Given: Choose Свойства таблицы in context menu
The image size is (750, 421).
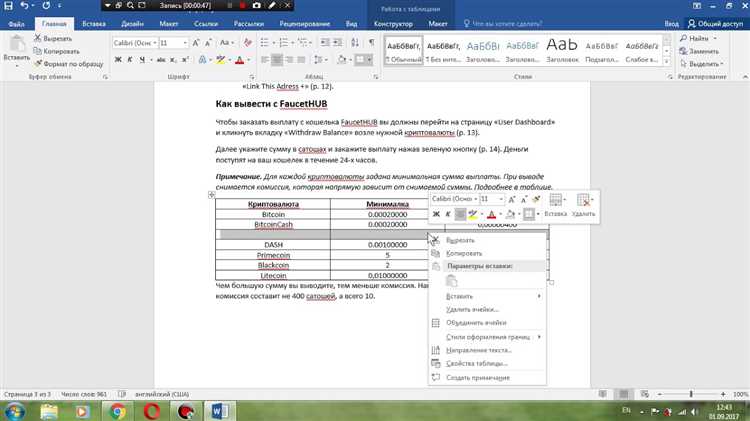Looking at the screenshot, I should point(487,364).
